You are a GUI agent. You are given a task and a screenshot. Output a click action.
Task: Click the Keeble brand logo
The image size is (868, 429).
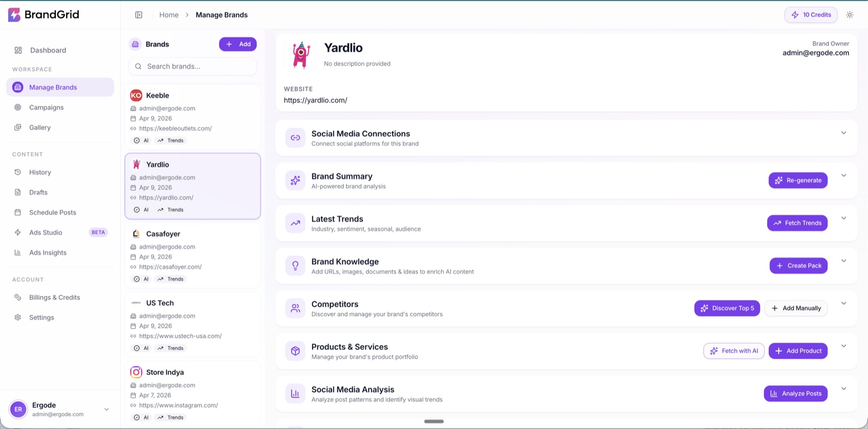coord(136,95)
